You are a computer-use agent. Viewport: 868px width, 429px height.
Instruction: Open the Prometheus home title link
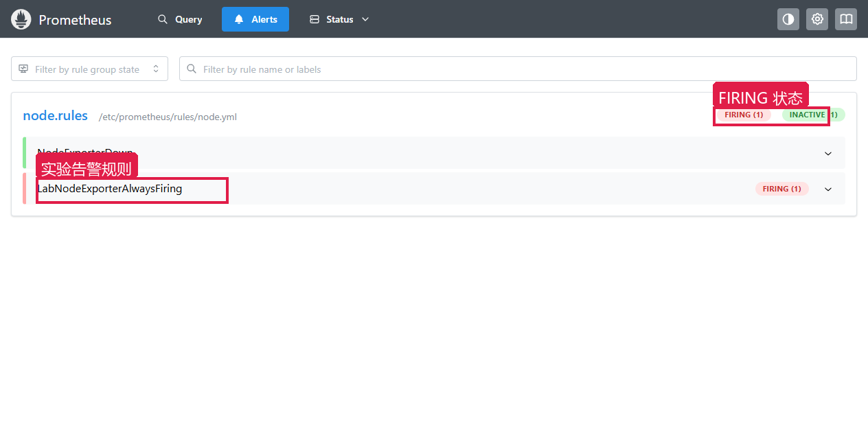coord(75,20)
